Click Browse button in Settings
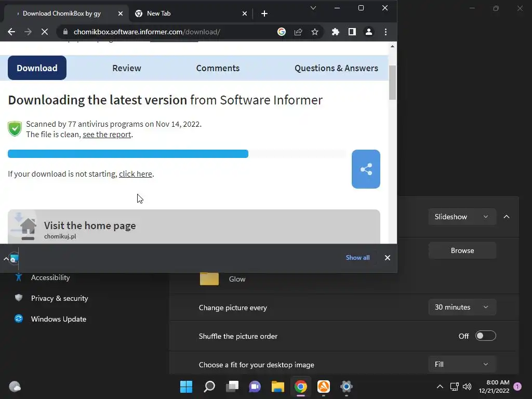The image size is (532, 399). point(462,250)
